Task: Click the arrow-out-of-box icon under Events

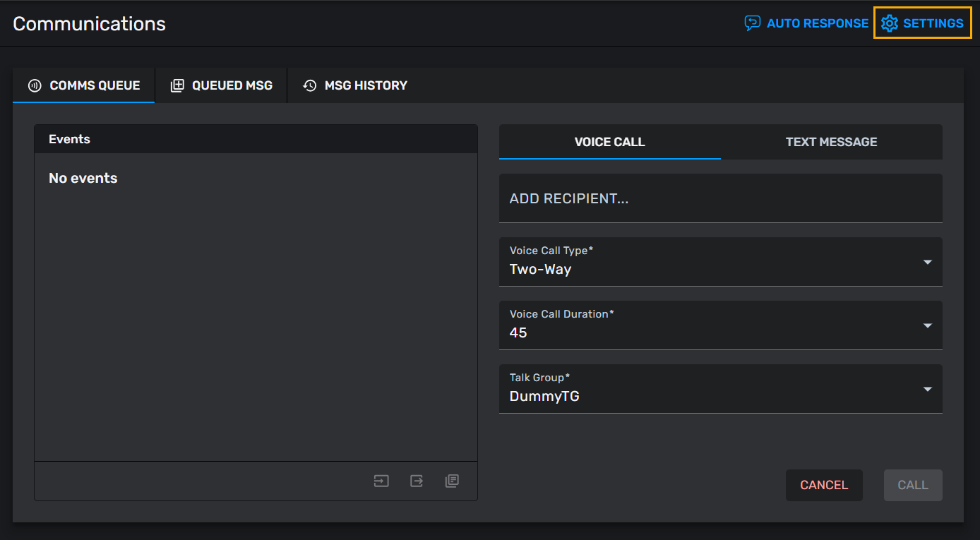Action: click(x=417, y=481)
